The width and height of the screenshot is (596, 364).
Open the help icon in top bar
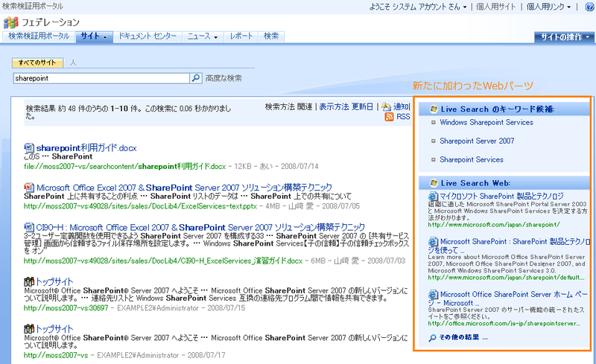(x=590, y=7)
